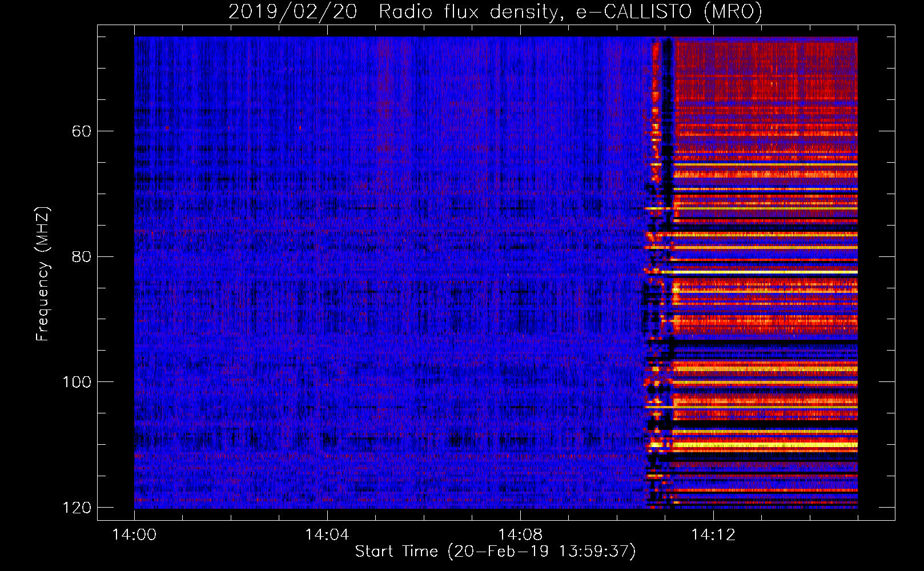Click the 60 MHz frequency tick label
This screenshot has height=571, width=924.
coord(82,131)
